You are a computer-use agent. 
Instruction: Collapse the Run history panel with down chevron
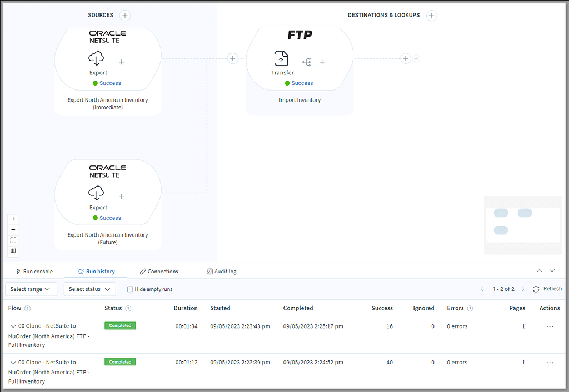tap(552, 271)
